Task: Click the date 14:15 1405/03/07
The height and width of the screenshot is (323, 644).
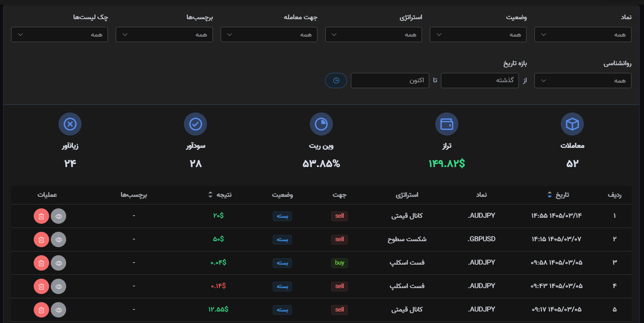Action: pyautogui.click(x=557, y=239)
